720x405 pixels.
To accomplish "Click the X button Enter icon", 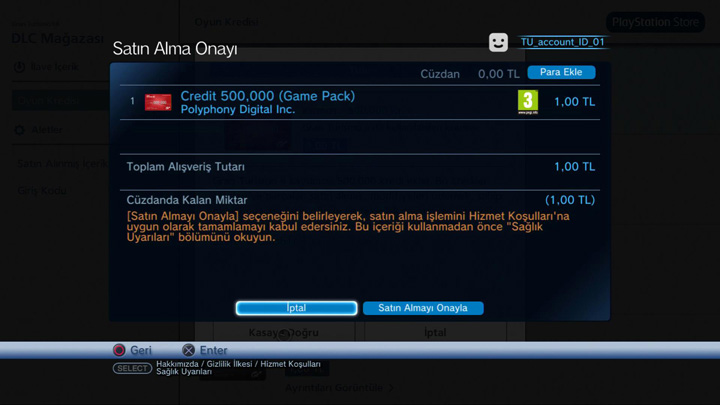I will point(188,350).
